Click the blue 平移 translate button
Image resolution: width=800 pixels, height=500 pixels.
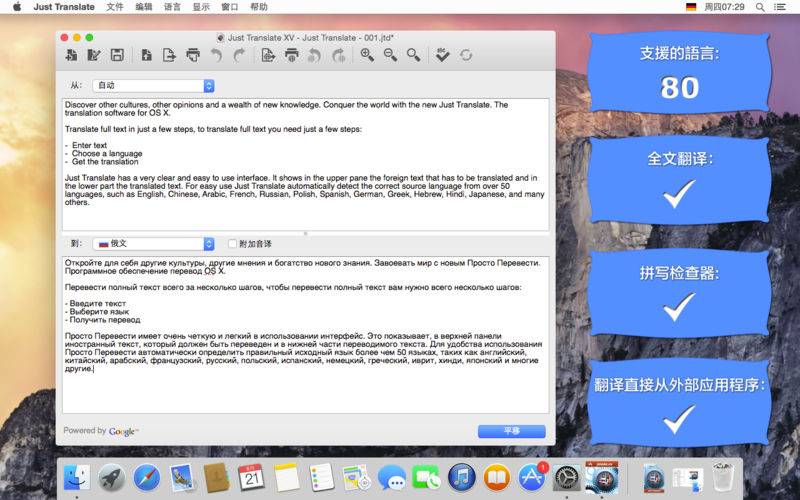point(512,431)
